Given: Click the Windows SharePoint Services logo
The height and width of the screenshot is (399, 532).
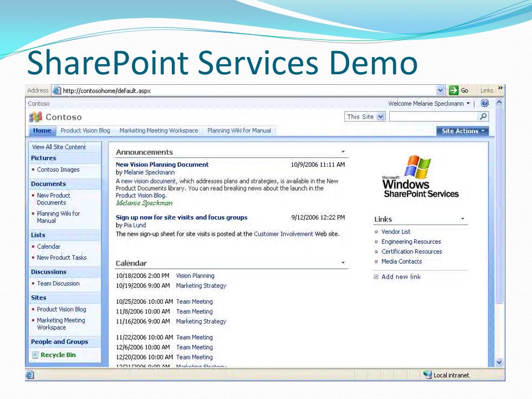Looking at the screenshot, I should coord(421,176).
